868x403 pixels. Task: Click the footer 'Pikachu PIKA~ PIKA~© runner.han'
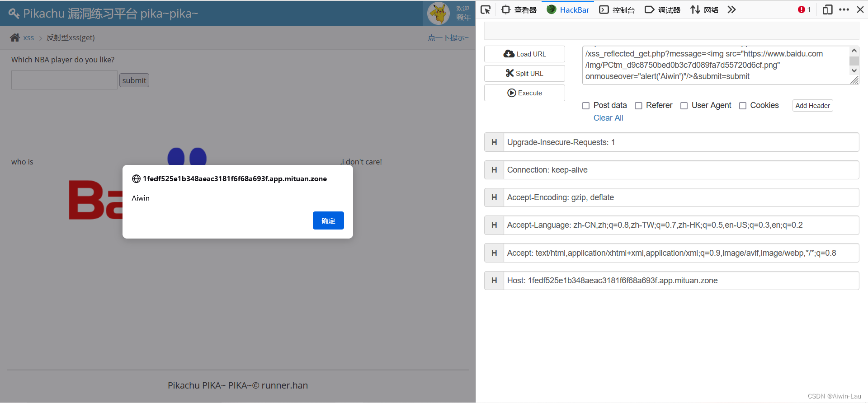click(238, 385)
